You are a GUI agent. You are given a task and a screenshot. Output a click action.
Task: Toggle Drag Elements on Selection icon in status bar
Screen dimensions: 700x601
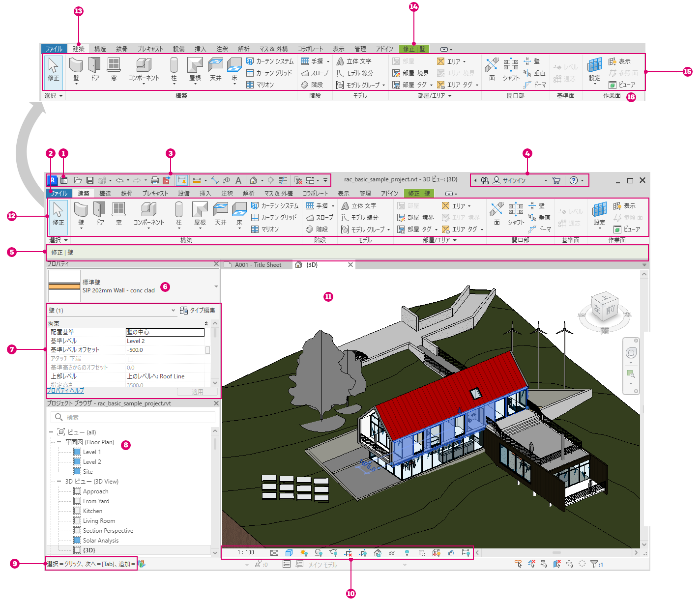[x=569, y=564]
